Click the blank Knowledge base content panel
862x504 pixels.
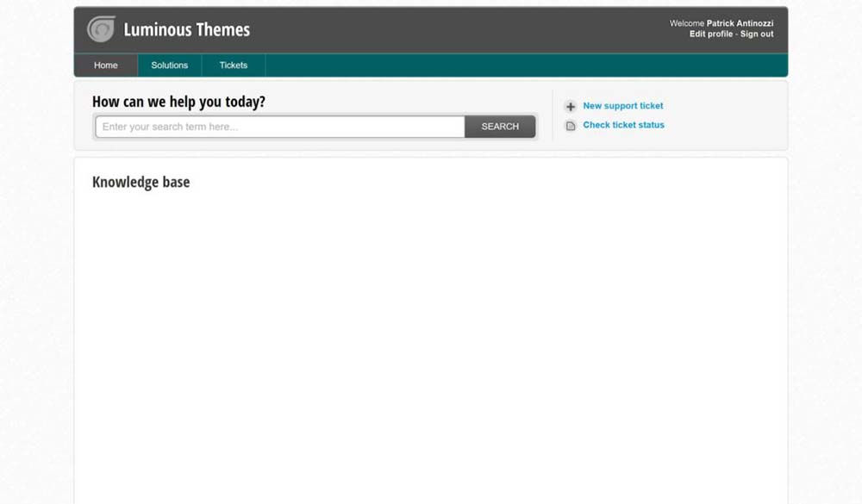click(431, 346)
